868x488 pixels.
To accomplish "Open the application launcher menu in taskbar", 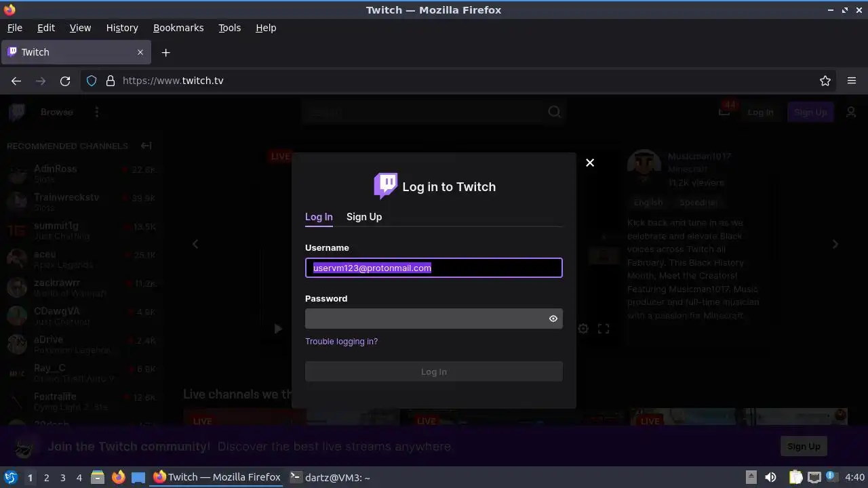I will [x=10, y=477].
